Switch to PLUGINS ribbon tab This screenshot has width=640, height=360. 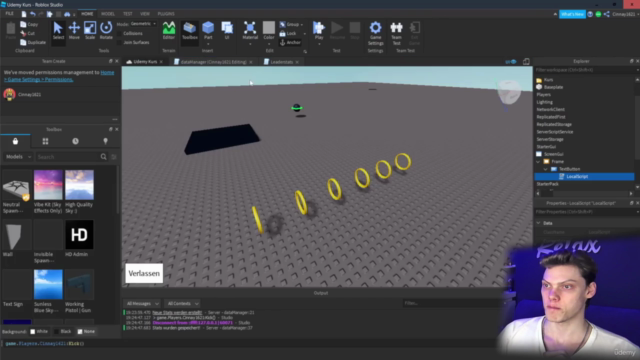[166, 14]
